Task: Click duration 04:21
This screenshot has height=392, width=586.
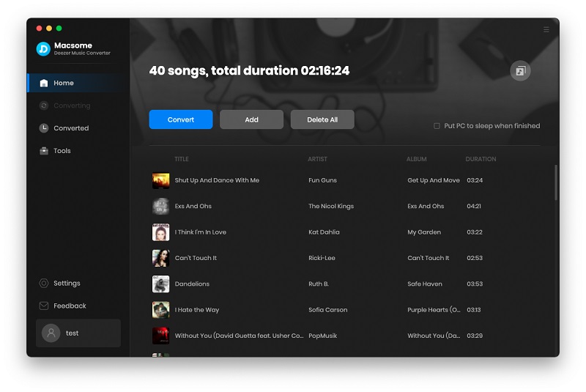Action: point(474,207)
